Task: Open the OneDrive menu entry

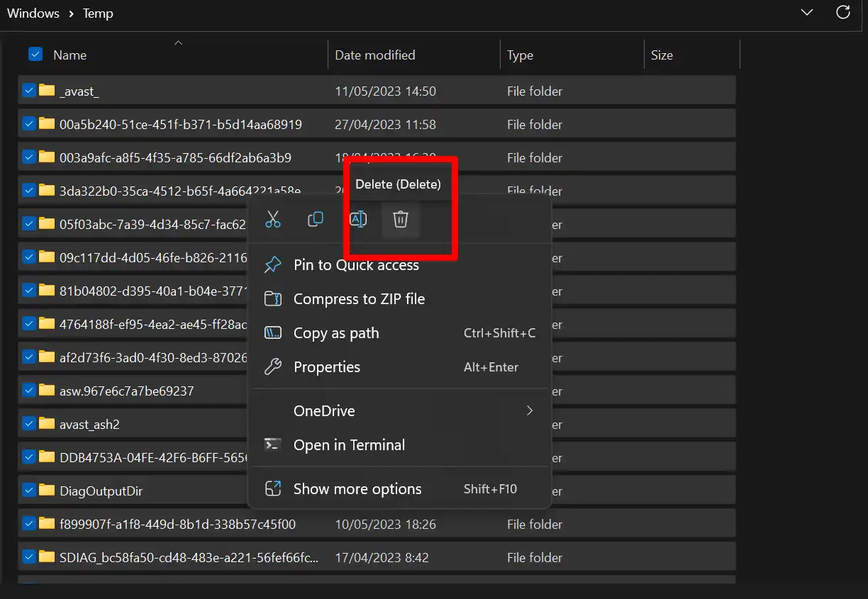Action: (401, 411)
